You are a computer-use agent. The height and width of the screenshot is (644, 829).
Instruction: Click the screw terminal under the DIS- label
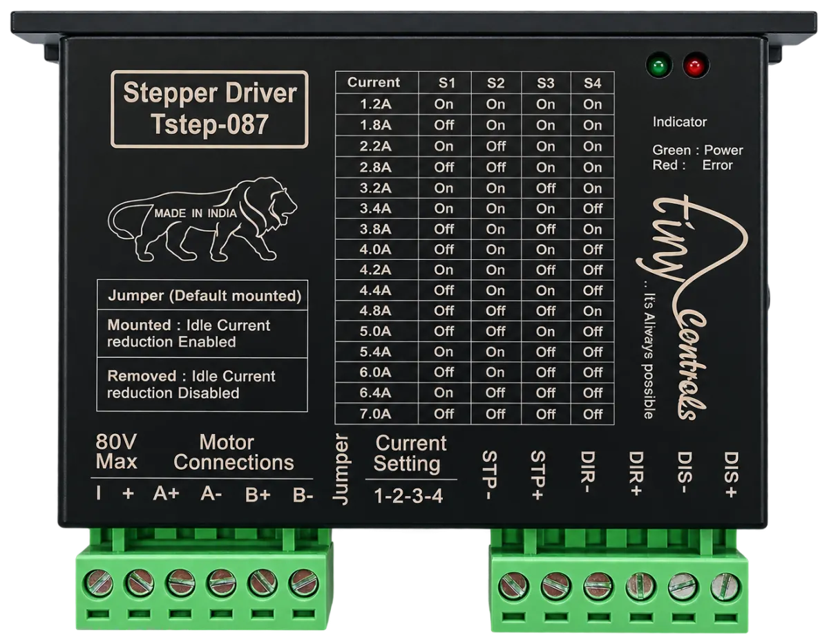point(683,587)
